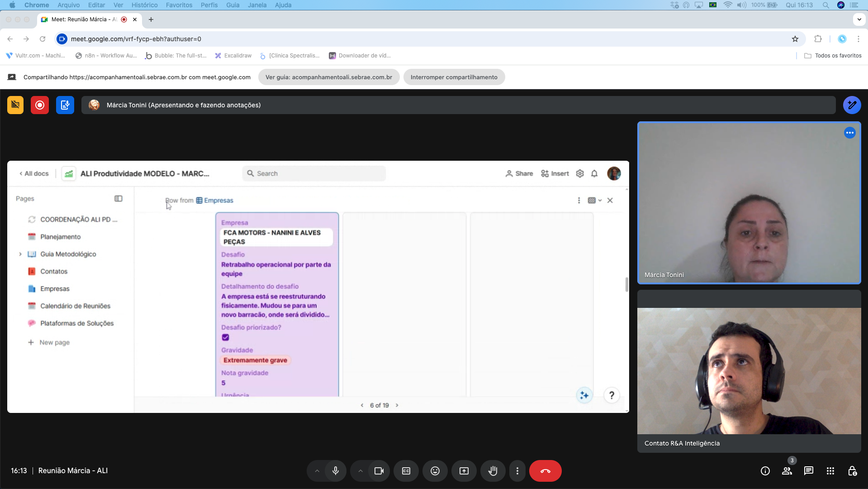Open the Chrome tab search dropdown
This screenshot has height=489, width=868.
point(859,19)
